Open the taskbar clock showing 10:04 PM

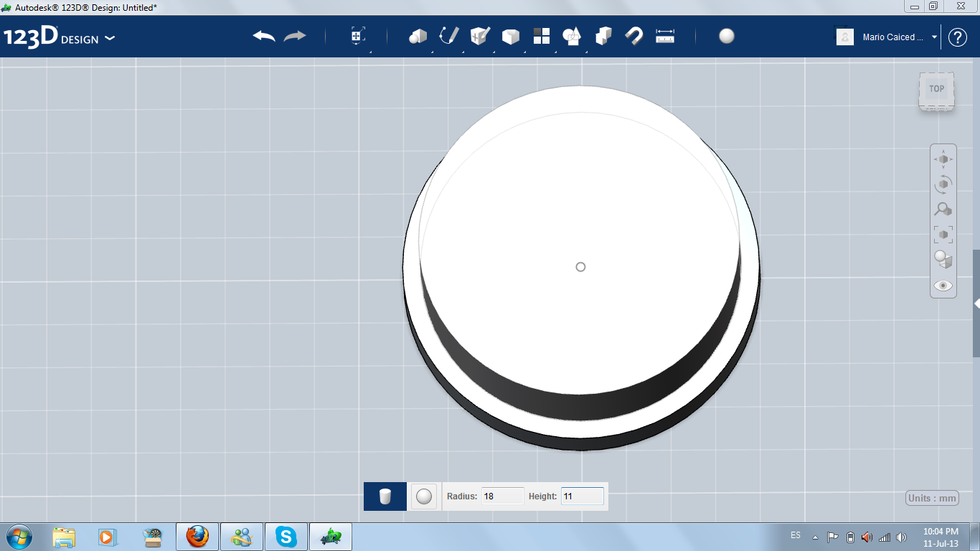pos(941,537)
